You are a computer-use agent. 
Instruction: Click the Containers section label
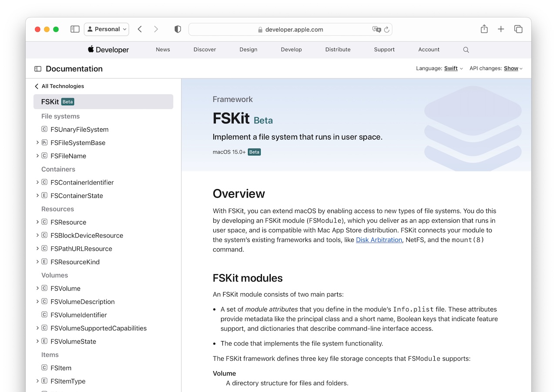[x=58, y=169]
